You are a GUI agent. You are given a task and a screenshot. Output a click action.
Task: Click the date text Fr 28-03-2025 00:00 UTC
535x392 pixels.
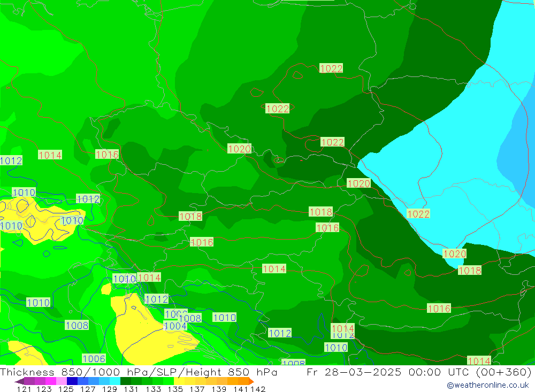tap(388, 372)
